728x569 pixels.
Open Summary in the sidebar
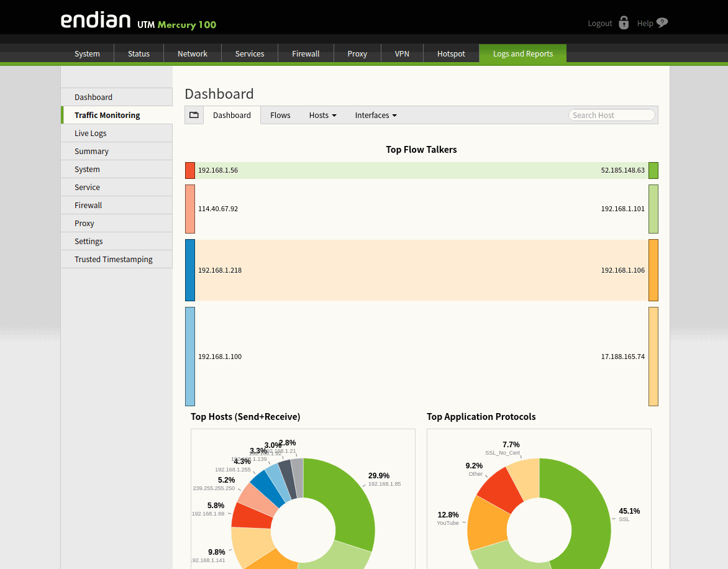[117, 152]
